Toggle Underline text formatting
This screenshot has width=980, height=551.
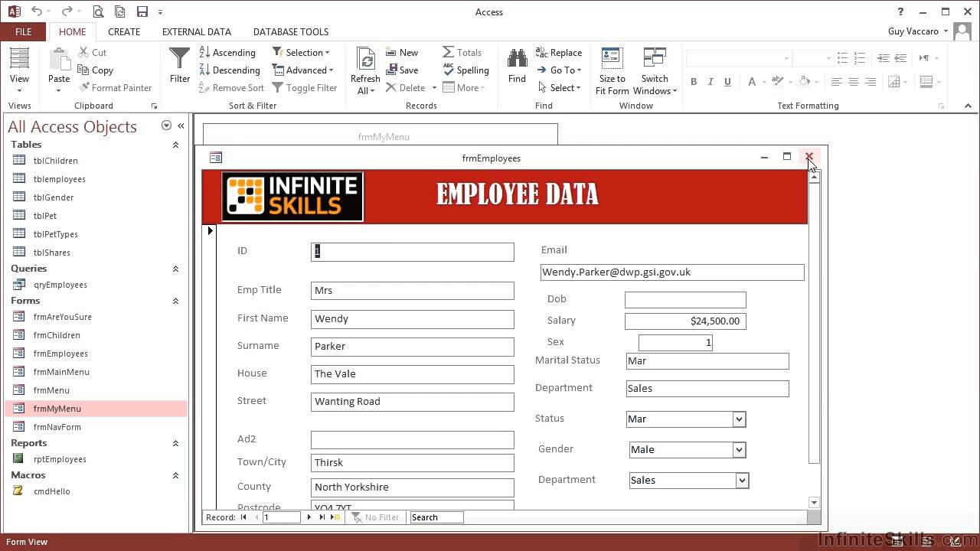(x=727, y=82)
